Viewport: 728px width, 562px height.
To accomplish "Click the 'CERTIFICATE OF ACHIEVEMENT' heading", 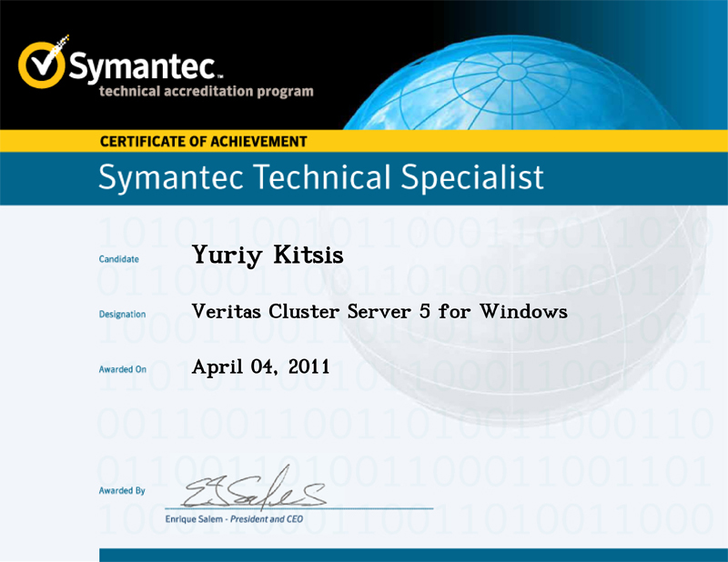I will pyautogui.click(x=203, y=141).
